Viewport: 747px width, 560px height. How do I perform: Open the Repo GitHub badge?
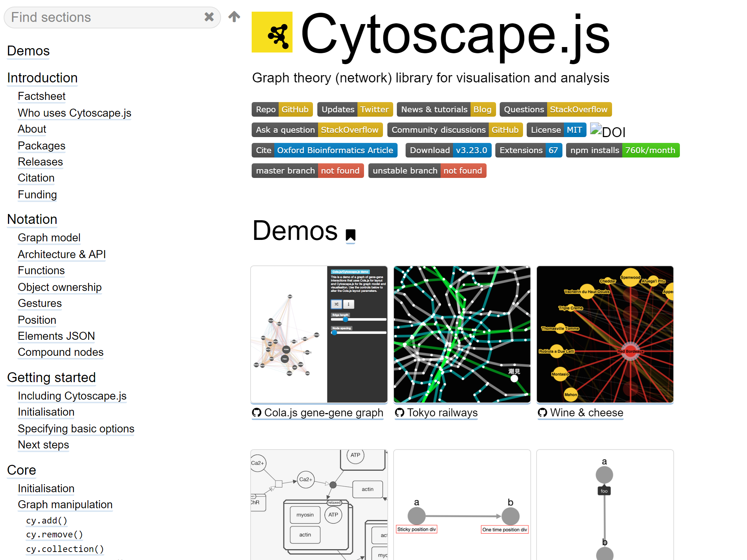282,109
